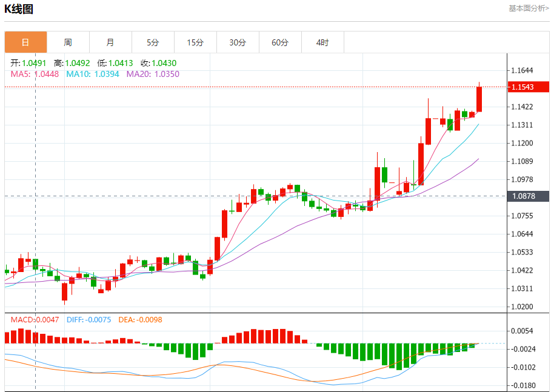Click the MA20: 1.0350 legend

pos(153,74)
